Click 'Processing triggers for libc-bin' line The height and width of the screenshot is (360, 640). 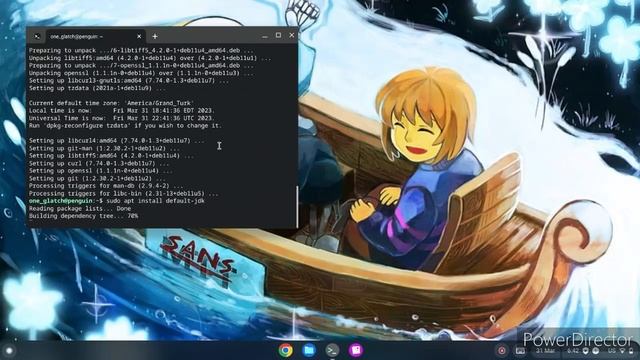click(x=124, y=193)
